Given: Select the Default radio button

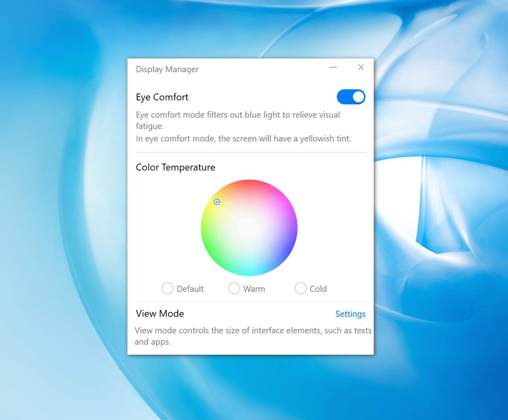Looking at the screenshot, I should coord(168,289).
